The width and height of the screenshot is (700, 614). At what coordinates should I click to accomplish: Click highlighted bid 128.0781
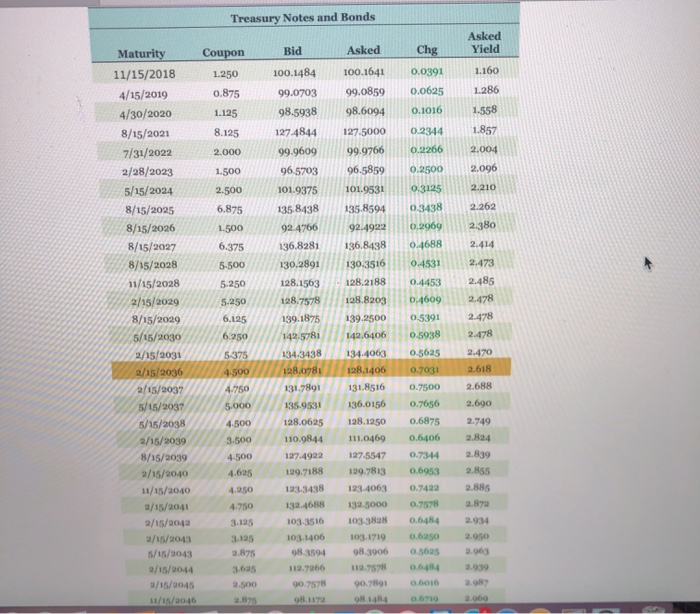pos(302,371)
